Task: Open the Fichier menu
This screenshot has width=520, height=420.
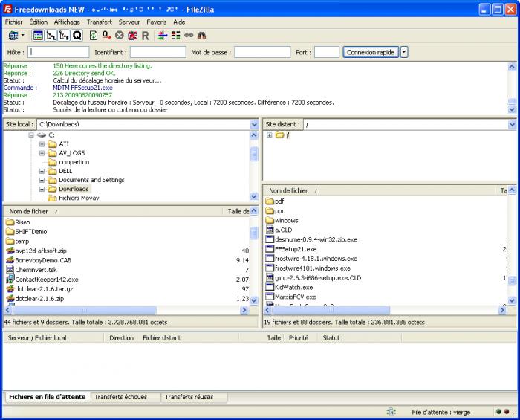Action: point(13,22)
